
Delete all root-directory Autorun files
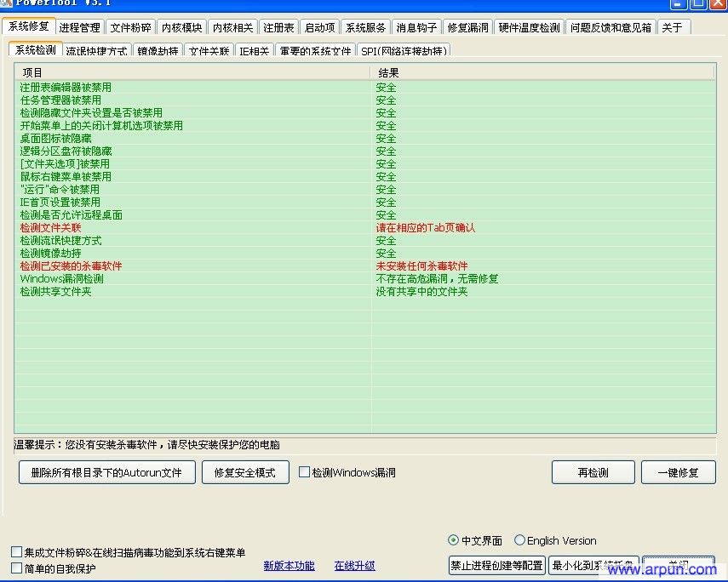(x=106, y=472)
